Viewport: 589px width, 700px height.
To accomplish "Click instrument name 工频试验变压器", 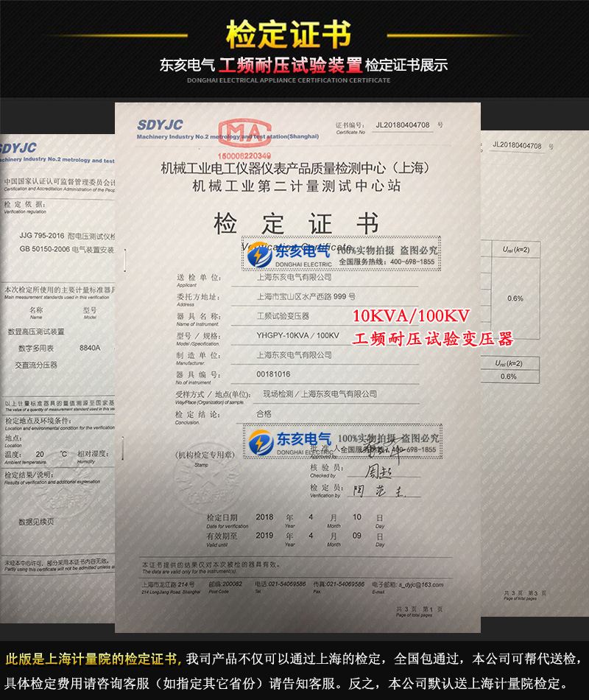I will tap(283, 316).
